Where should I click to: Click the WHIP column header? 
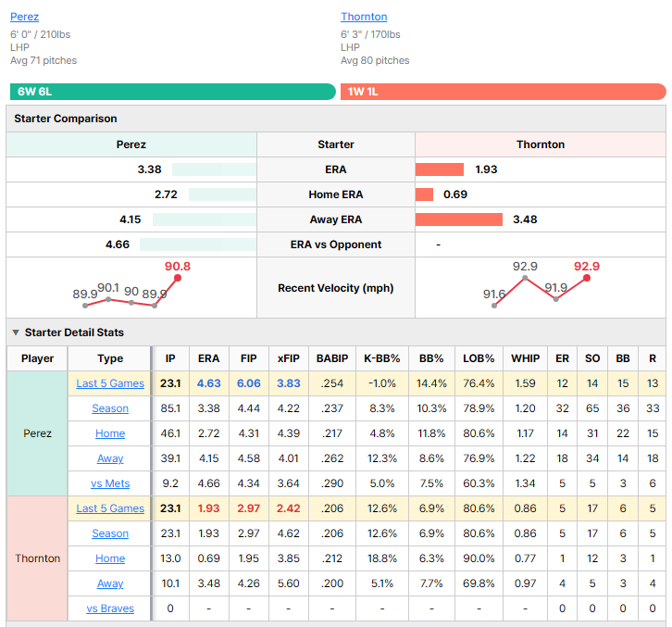tap(526, 358)
